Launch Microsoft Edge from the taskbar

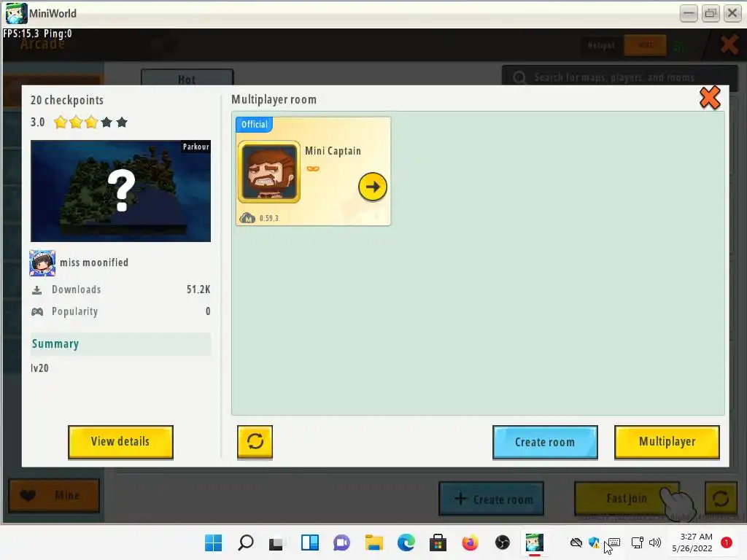pyautogui.click(x=406, y=542)
